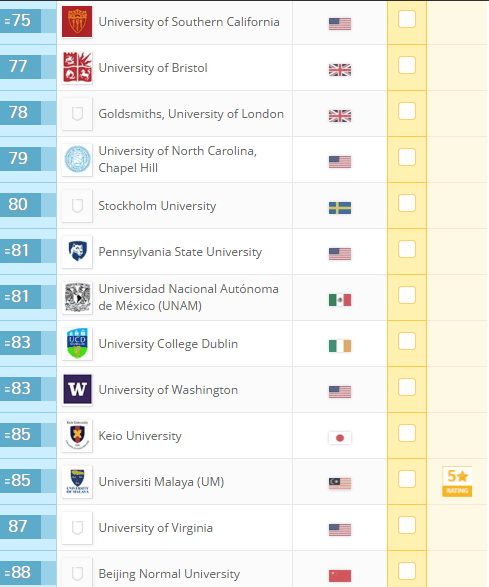Check the box beside Keio University

(x=407, y=433)
